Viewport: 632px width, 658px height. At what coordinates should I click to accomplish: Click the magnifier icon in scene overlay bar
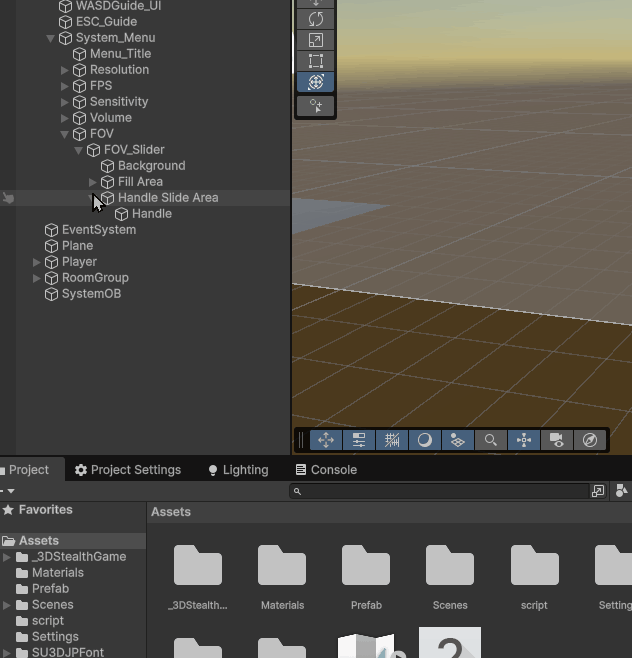pos(490,440)
